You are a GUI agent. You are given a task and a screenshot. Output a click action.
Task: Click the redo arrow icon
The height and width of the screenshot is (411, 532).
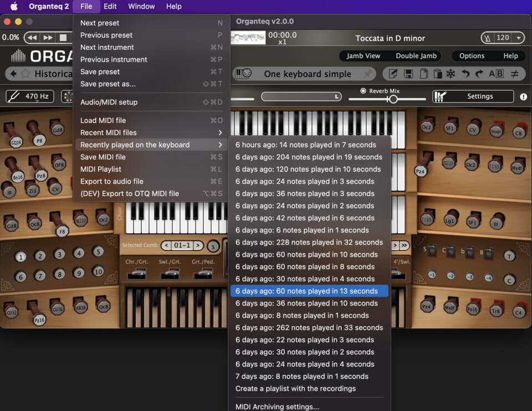[479, 74]
